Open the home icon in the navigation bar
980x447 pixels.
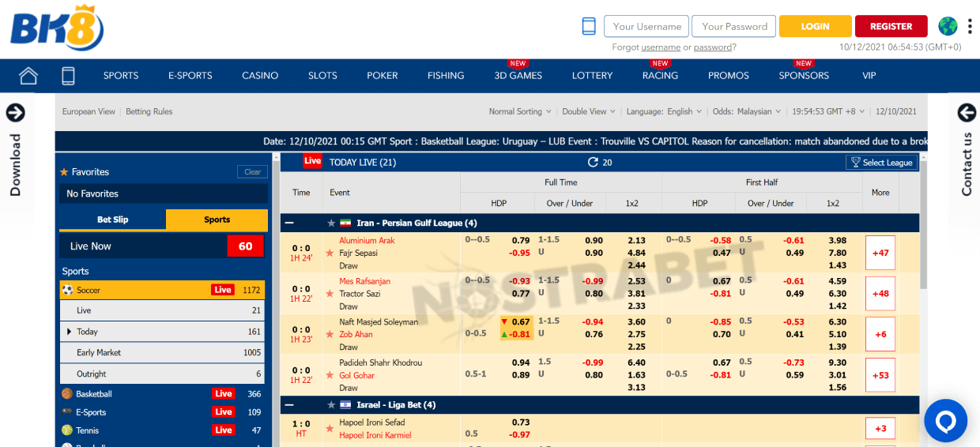[28, 76]
